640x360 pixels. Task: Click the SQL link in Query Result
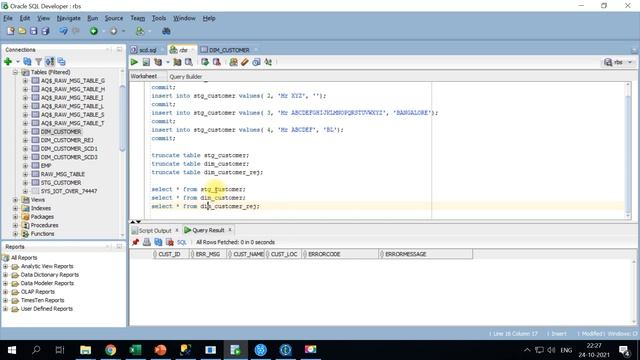pos(182,242)
